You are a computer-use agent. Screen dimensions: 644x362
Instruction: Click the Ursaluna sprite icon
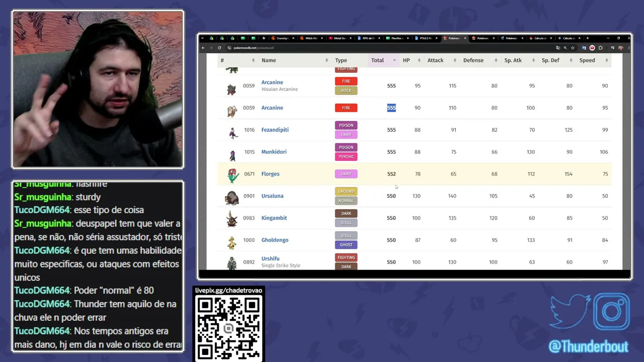point(232,198)
